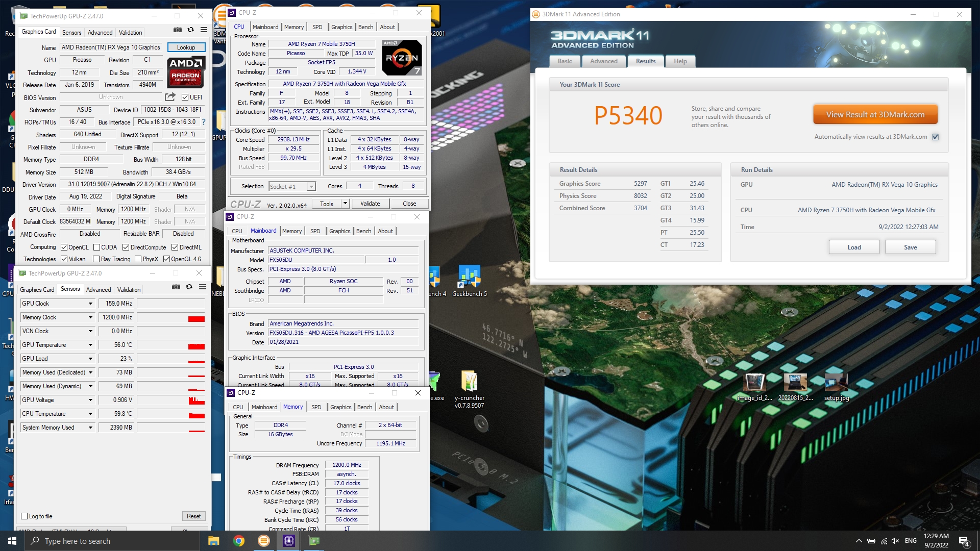Screen dimensions: 980x551
Task: Open the Help tab in 3DMark 11
Action: (x=680, y=61)
